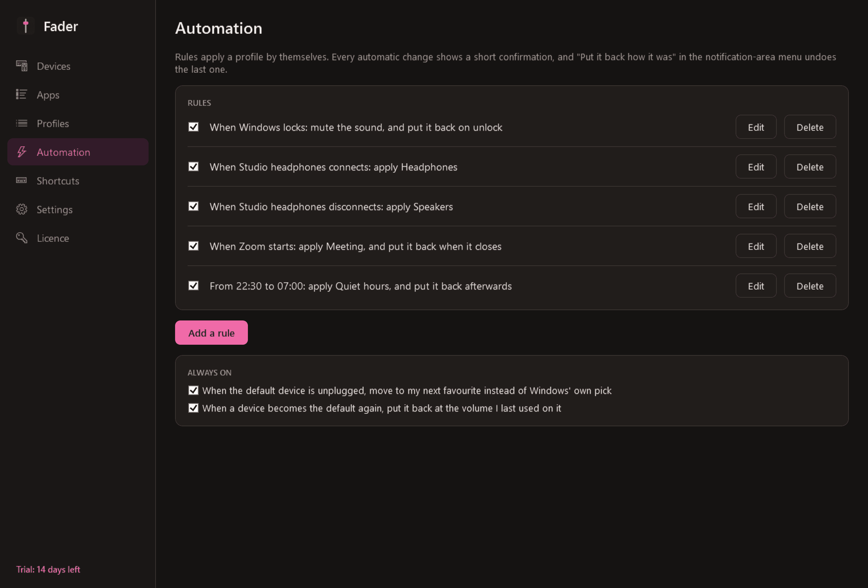Screen dimensions: 868x588
Task: Click the Fader app name text
Action: click(61, 26)
